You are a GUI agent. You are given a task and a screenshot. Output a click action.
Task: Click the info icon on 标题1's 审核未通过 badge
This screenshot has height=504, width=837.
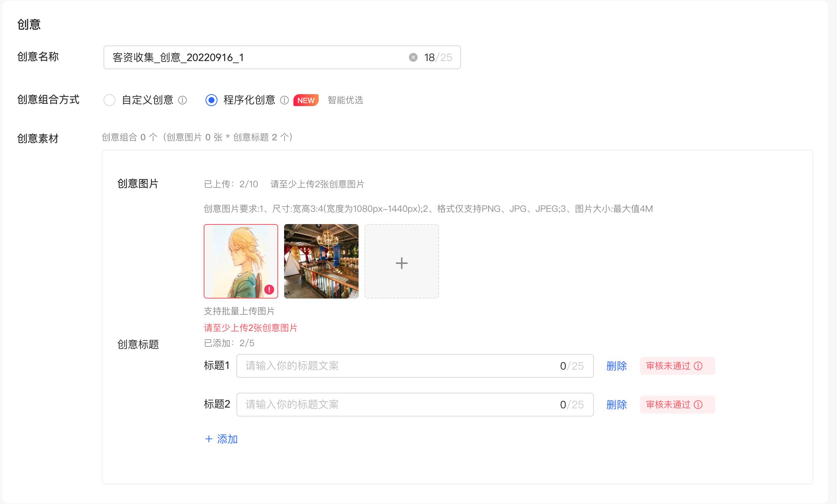pos(698,366)
